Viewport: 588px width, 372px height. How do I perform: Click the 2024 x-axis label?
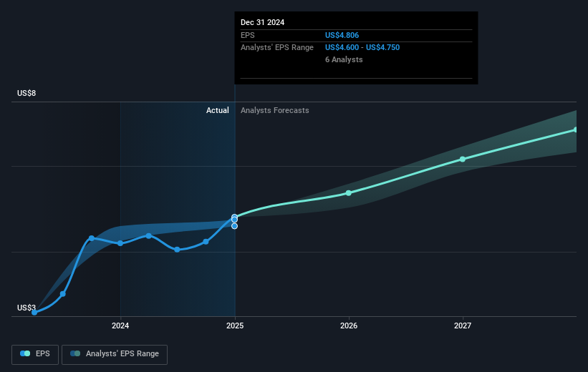tap(120, 326)
